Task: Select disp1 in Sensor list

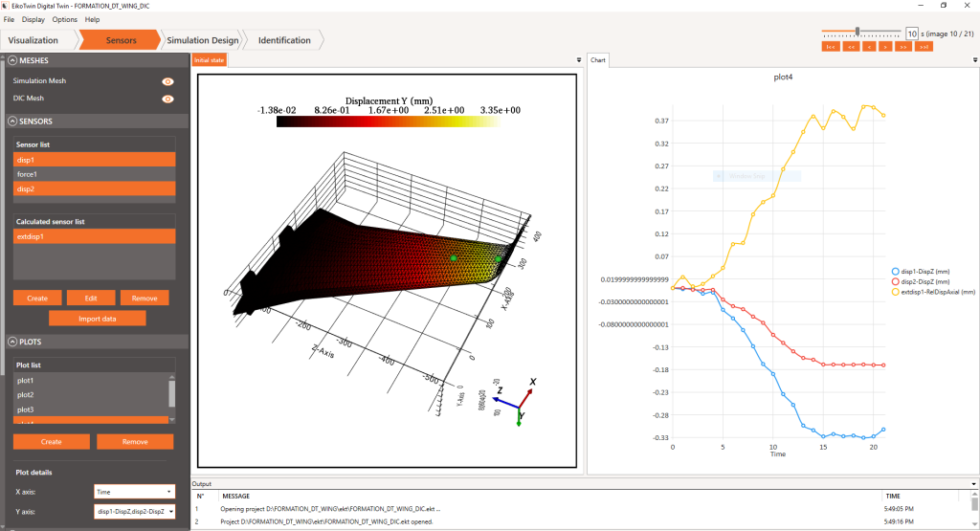Action: (95, 160)
